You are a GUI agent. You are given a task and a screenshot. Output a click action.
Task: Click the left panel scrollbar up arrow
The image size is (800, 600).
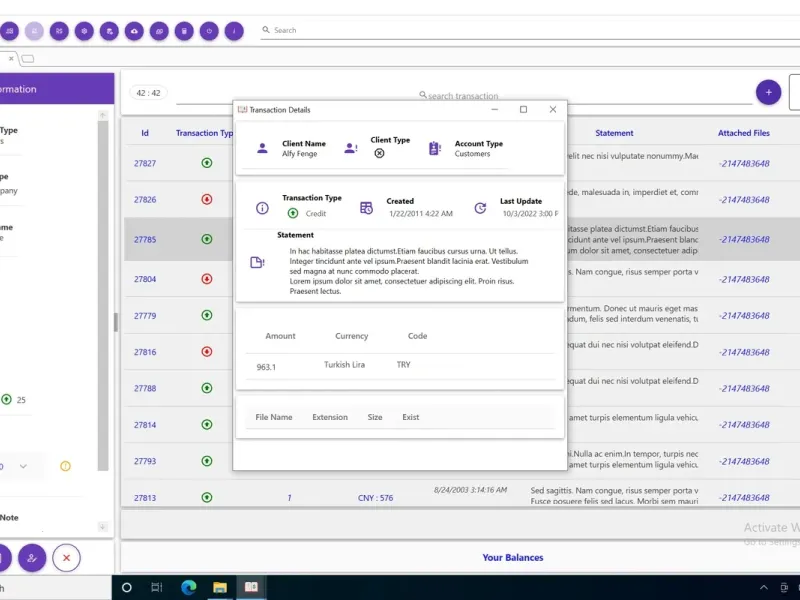[103, 116]
